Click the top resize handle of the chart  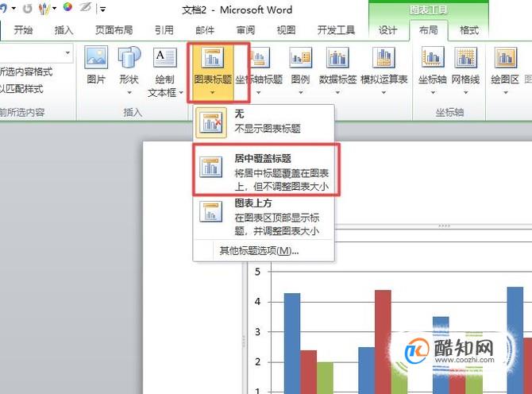(444, 226)
